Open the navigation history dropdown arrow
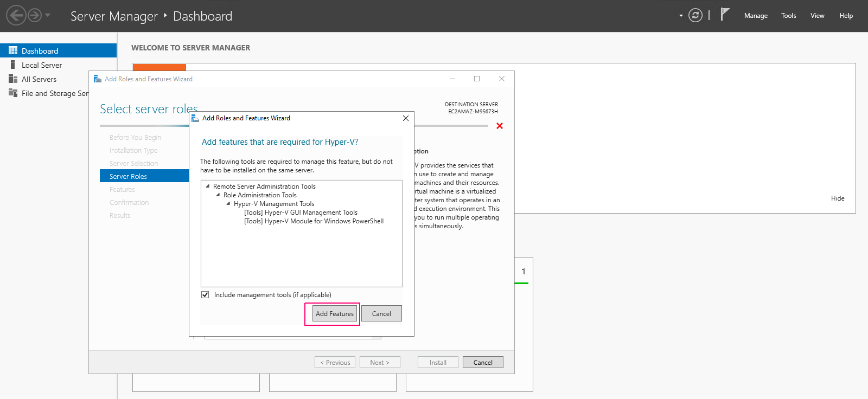The width and height of the screenshot is (868, 399). pos(48,15)
